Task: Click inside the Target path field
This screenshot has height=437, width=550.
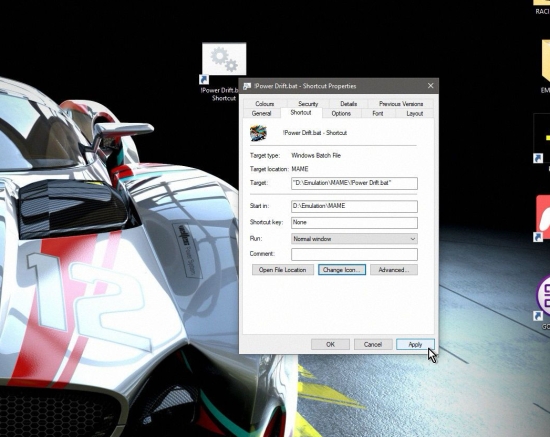Action: click(x=354, y=183)
